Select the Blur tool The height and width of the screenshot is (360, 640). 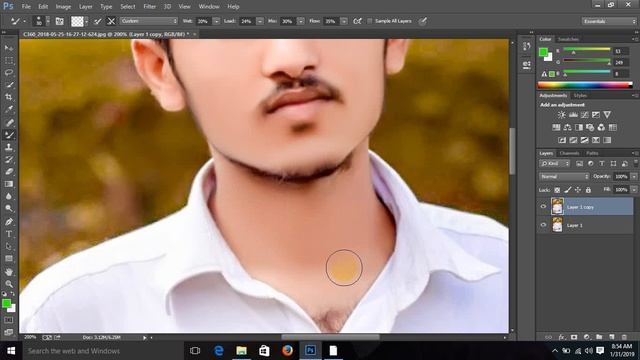(9, 196)
